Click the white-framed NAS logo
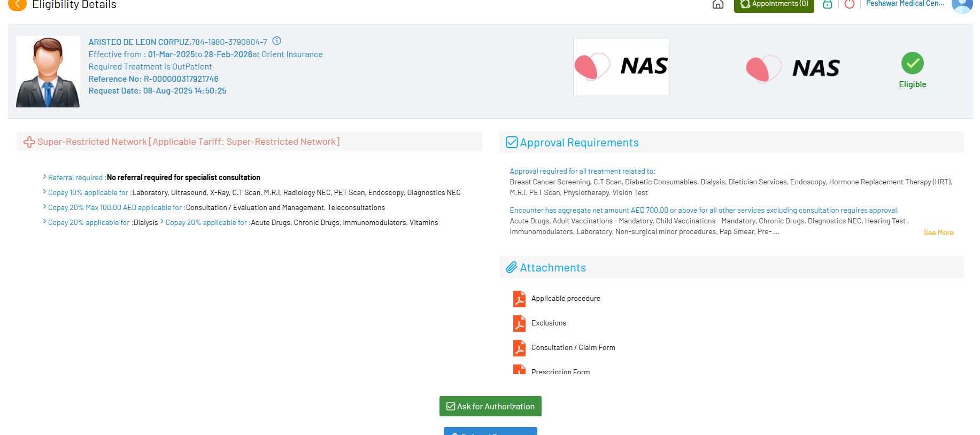This screenshot has width=980, height=435. pyautogui.click(x=621, y=67)
